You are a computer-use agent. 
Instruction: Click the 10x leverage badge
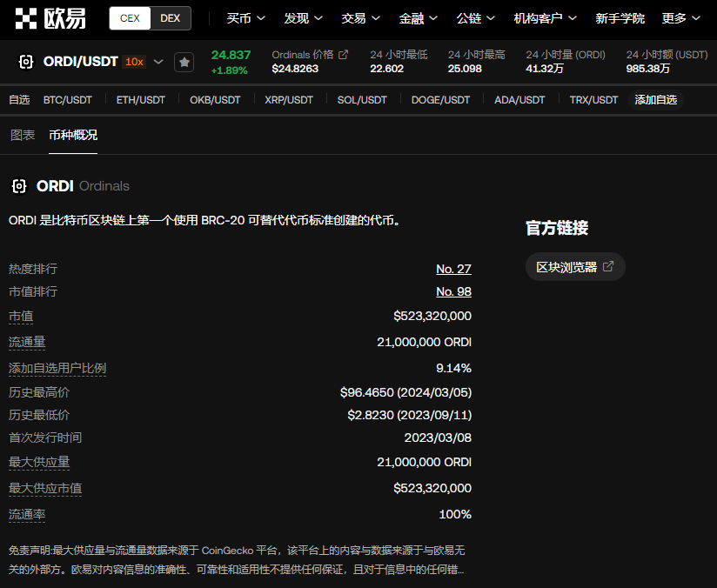(x=134, y=62)
